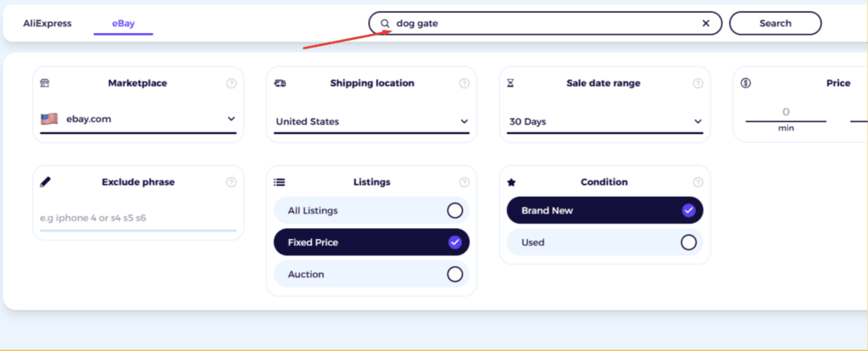
Task: Click the Listings help question mark
Action: 464,182
